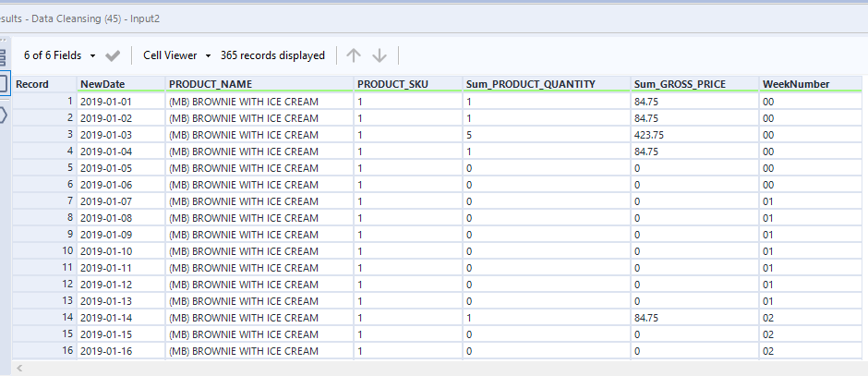
Task: Click the checkmark apply fields icon
Action: [113, 55]
